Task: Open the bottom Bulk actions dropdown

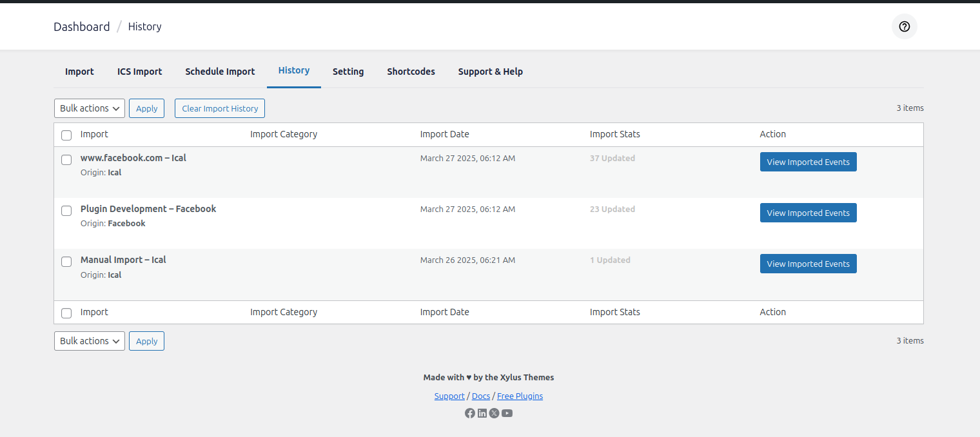Action: coord(89,341)
